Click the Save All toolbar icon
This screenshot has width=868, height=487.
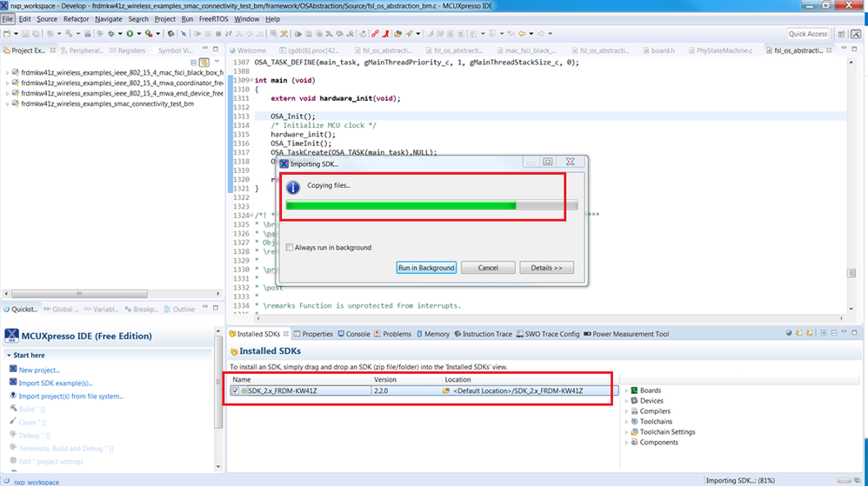[36, 34]
